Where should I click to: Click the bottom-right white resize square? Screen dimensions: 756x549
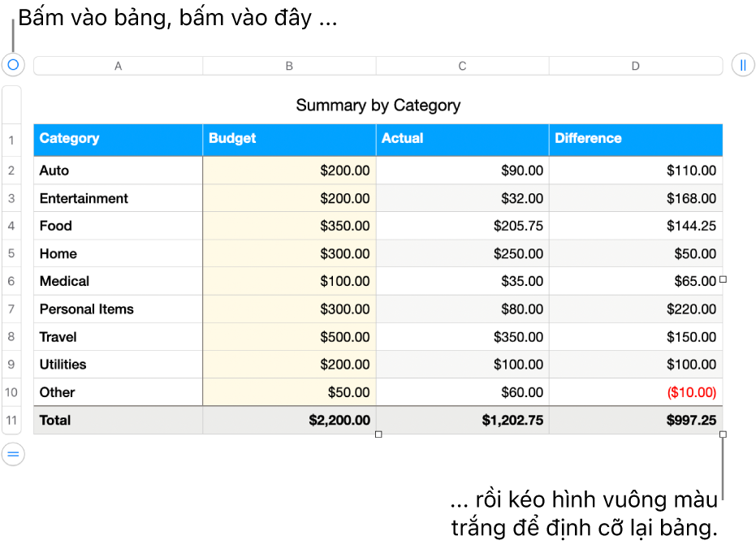pos(723,434)
